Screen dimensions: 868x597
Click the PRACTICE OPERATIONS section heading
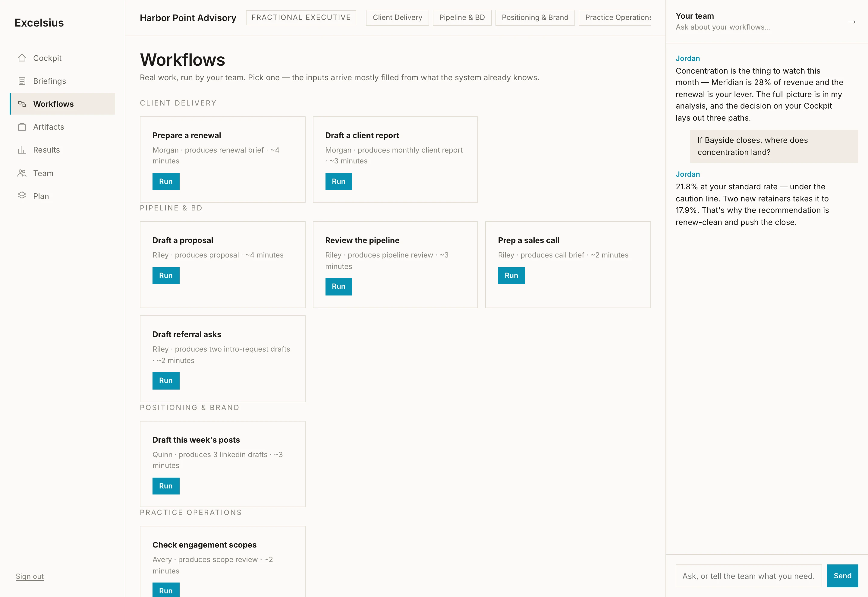point(191,513)
